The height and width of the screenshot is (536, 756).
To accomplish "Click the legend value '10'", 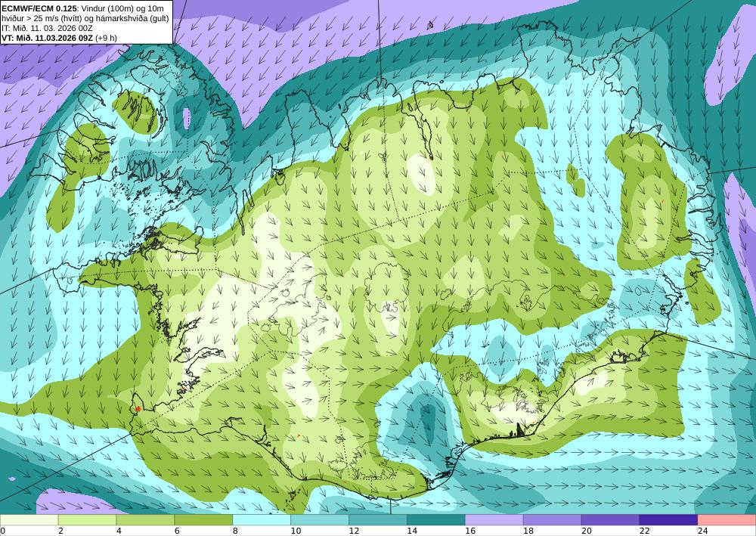I will (x=296, y=531).
